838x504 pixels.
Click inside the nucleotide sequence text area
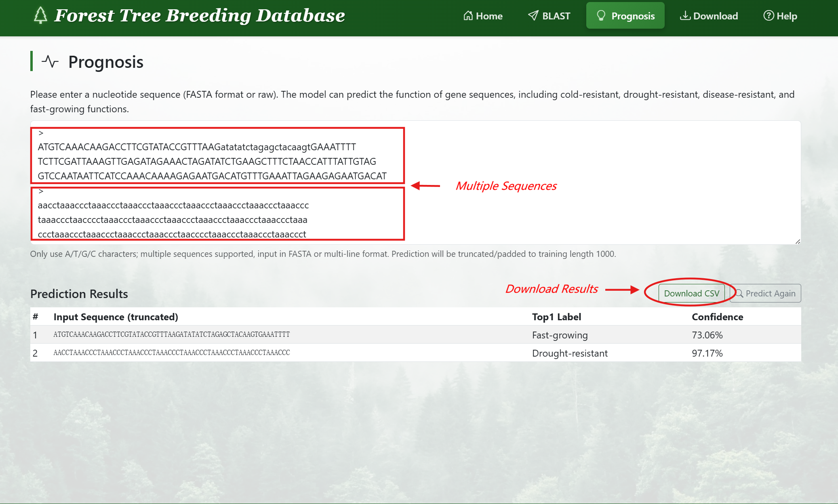(x=415, y=183)
